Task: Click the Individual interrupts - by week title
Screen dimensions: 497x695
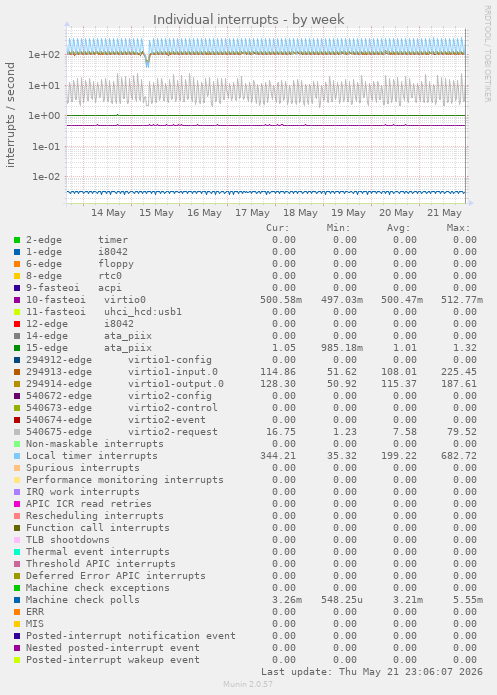Action: 248,20
